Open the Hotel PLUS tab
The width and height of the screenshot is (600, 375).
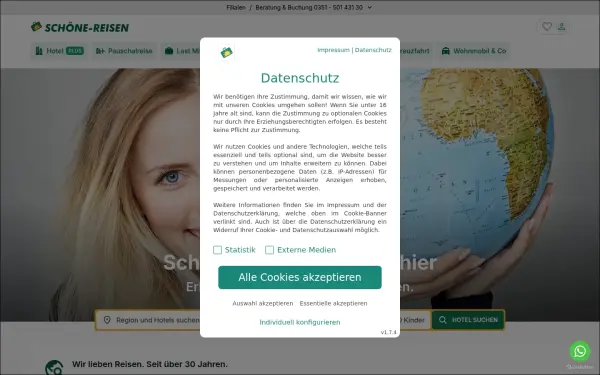(59, 51)
